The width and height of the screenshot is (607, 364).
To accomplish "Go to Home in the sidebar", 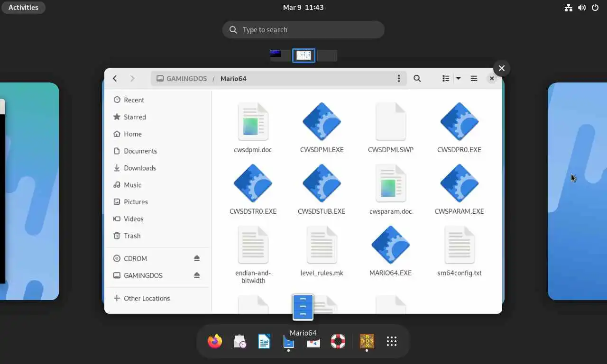I will [159, 134].
